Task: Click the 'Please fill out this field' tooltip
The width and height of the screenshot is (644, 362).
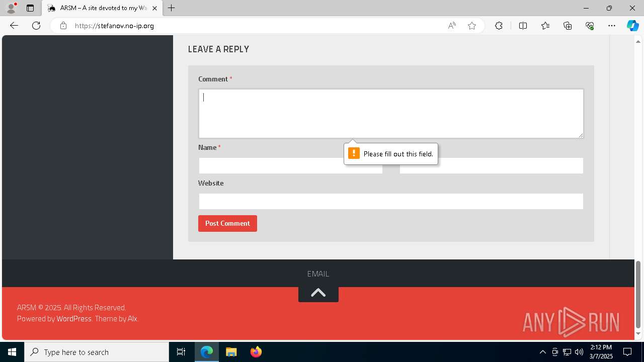Action: coord(391,154)
